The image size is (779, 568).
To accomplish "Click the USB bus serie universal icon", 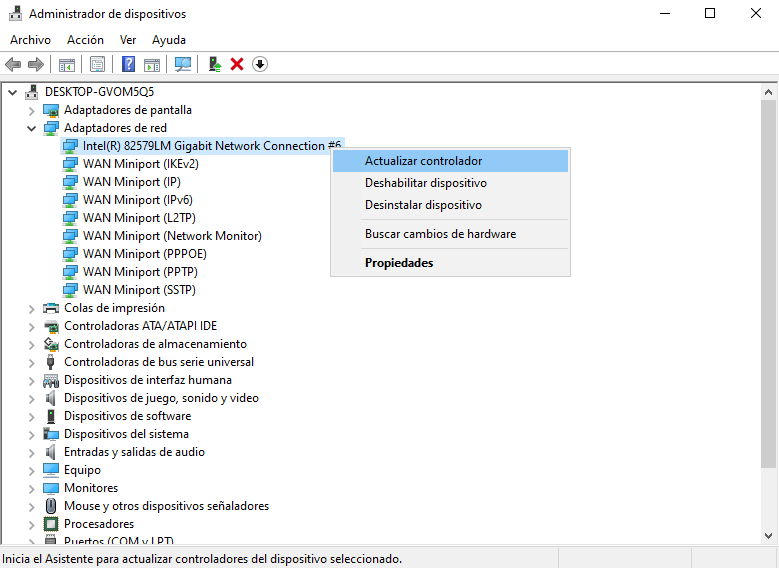I will coord(50,362).
